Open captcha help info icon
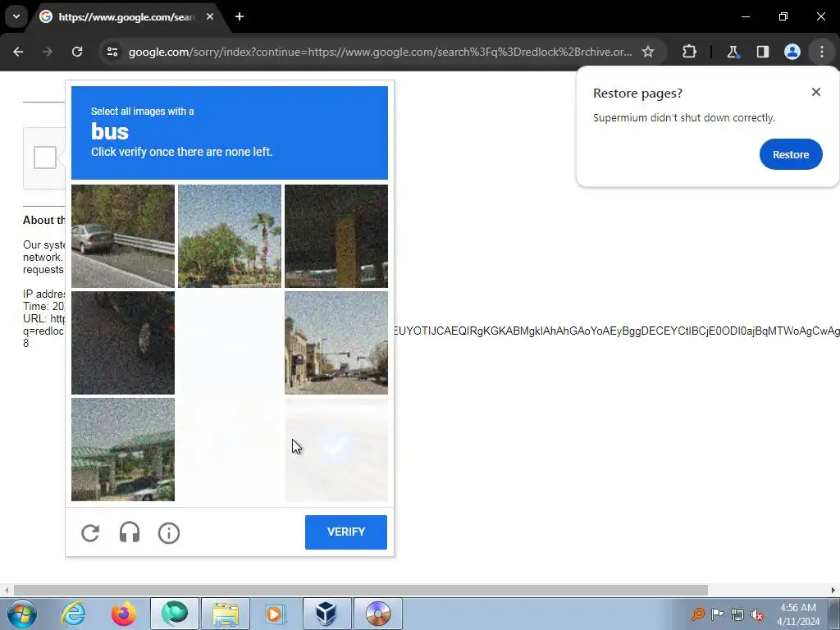Image resolution: width=840 pixels, height=630 pixels. [169, 533]
